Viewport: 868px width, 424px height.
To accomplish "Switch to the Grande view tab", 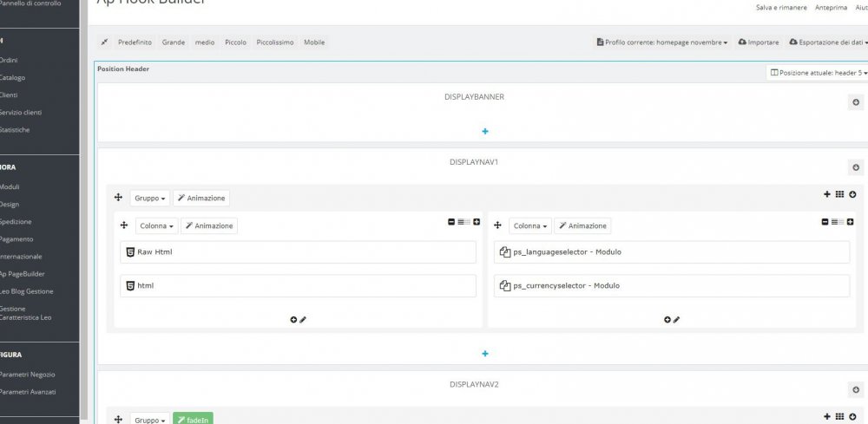I will tap(174, 42).
